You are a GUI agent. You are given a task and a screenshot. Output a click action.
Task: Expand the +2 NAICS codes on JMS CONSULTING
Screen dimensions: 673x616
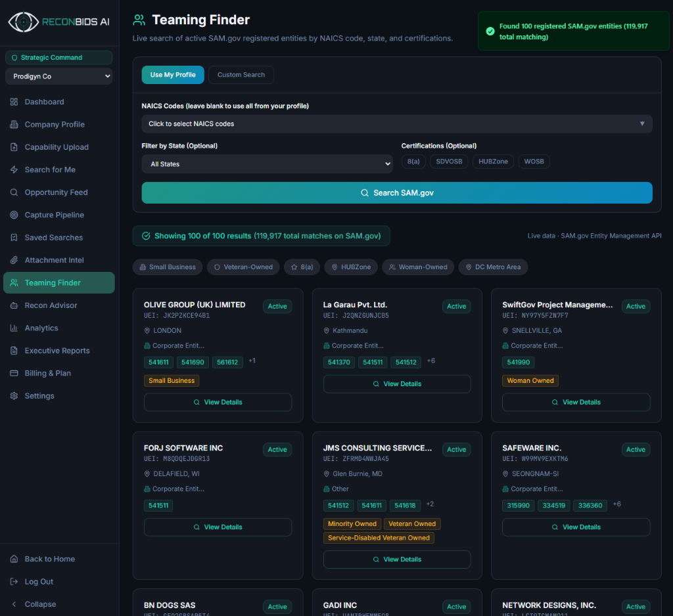click(430, 504)
